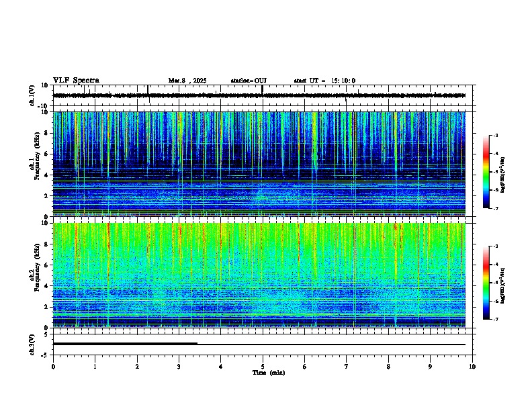Click the time axis tick label '0'
The height and width of the screenshot is (411, 532).
point(53,367)
